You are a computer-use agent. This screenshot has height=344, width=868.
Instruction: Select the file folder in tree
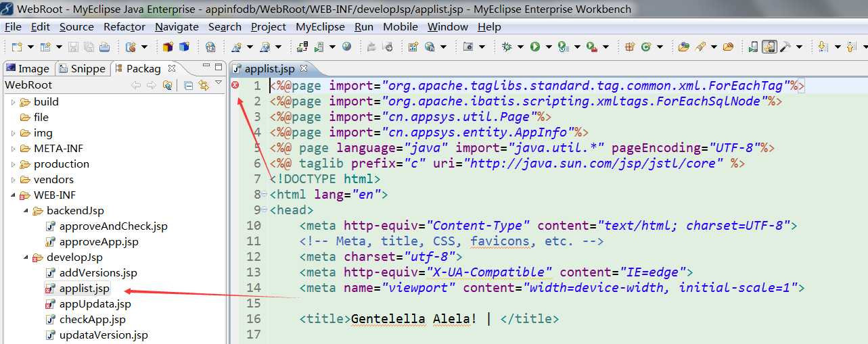coord(41,118)
